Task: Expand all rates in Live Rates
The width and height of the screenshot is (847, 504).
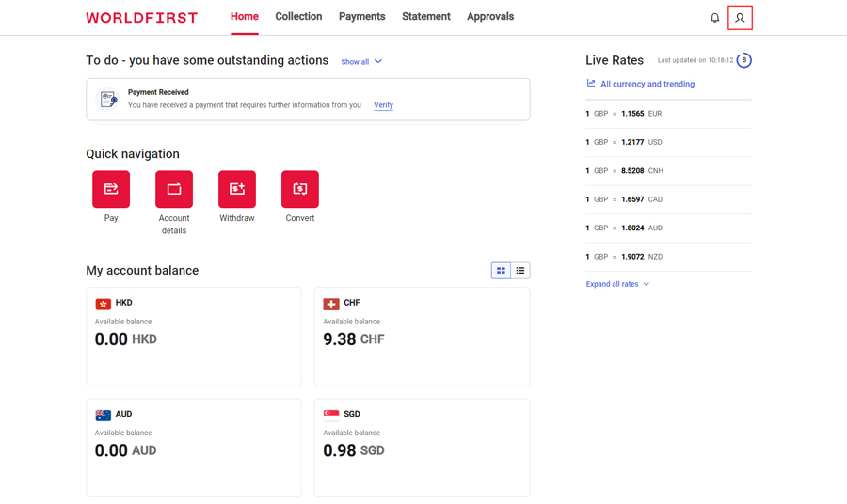Action: [617, 284]
